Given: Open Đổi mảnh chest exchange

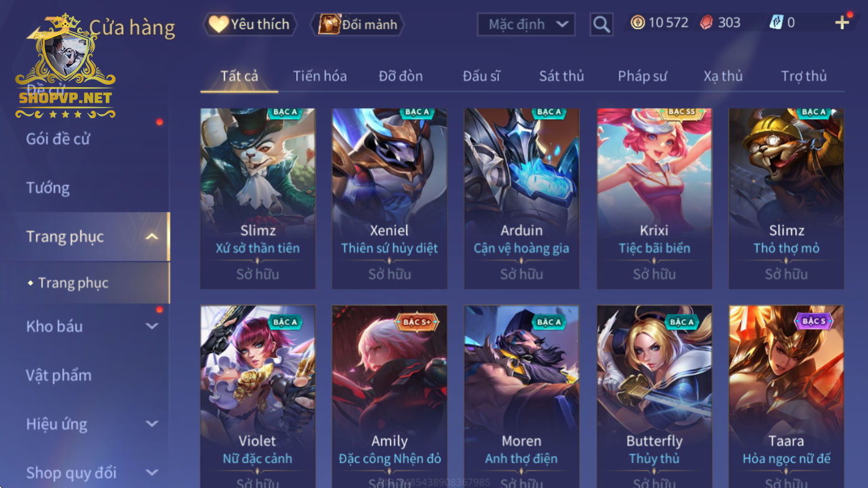Looking at the screenshot, I should point(358,25).
